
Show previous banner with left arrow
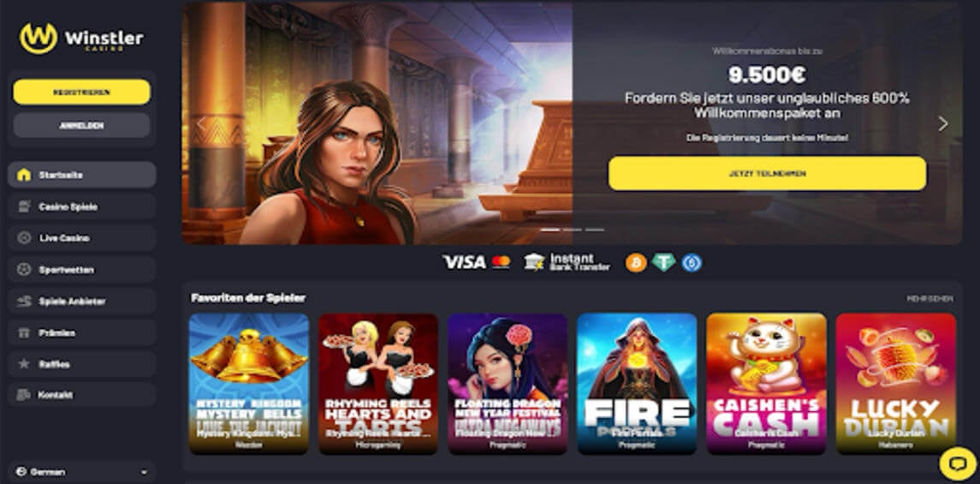[x=200, y=124]
